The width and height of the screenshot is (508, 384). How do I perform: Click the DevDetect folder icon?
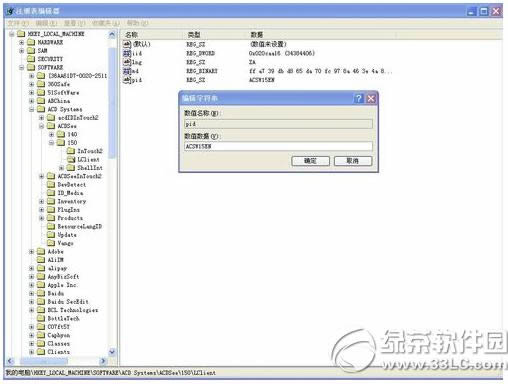(51, 184)
